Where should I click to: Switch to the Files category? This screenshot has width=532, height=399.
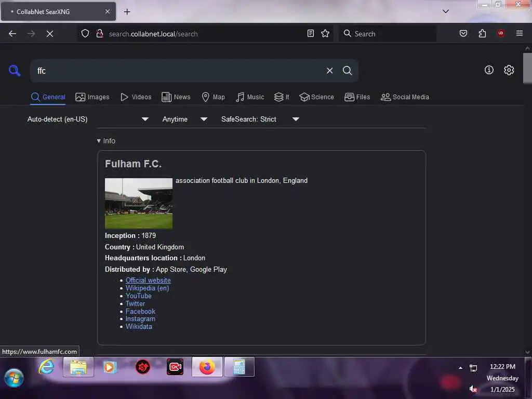pyautogui.click(x=357, y=97)
